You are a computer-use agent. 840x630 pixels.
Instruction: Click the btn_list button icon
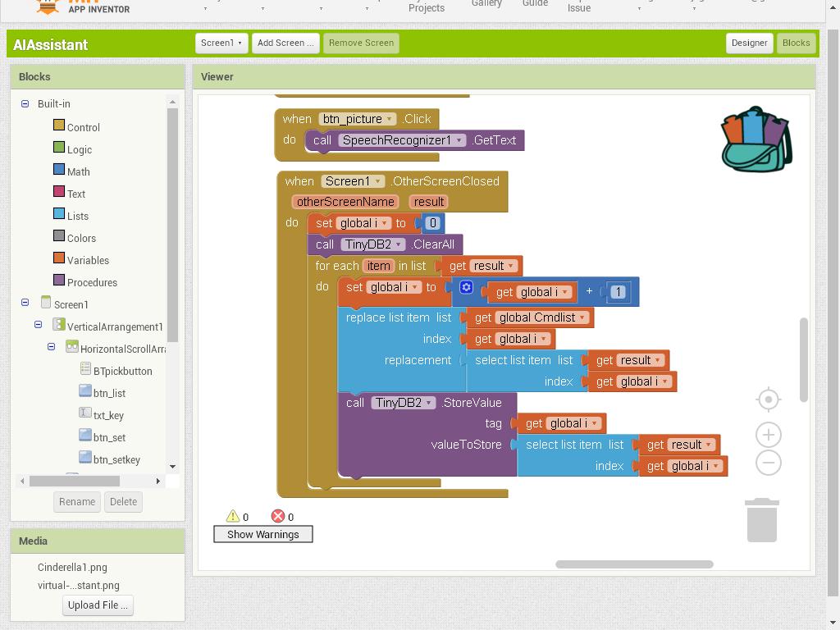[x=85, y=391]
